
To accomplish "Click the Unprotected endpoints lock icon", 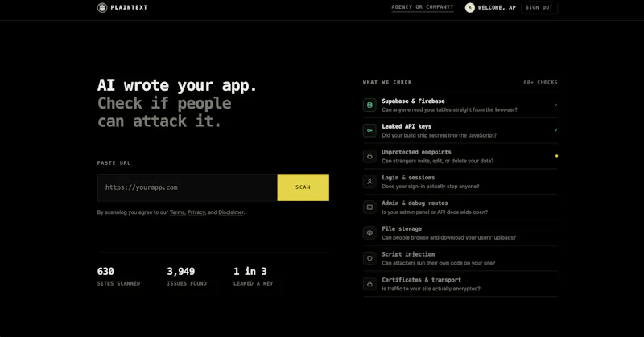I will pos(369,156).
